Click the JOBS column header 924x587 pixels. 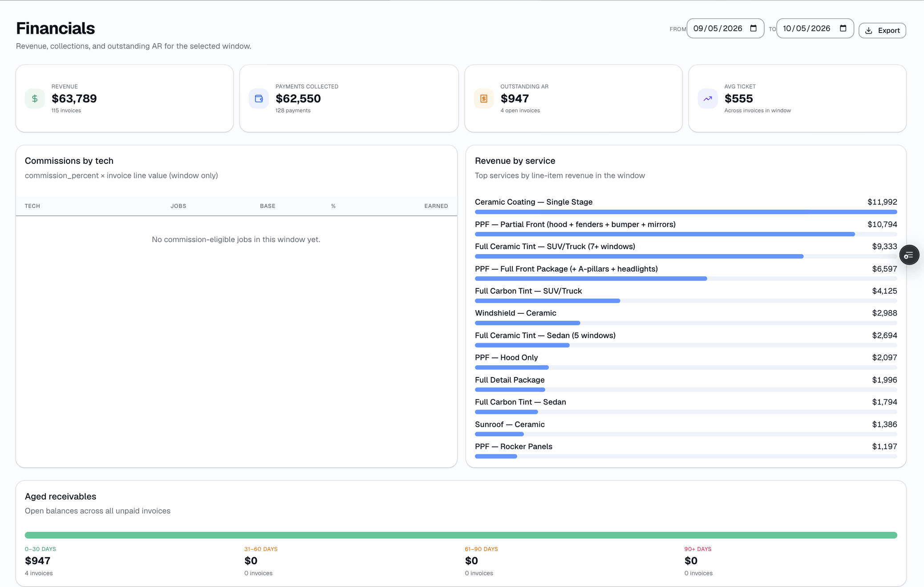tap(178, 206)
